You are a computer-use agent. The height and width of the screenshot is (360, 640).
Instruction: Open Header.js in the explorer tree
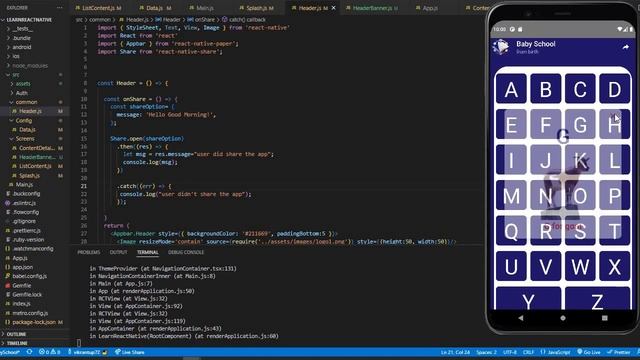30,111
